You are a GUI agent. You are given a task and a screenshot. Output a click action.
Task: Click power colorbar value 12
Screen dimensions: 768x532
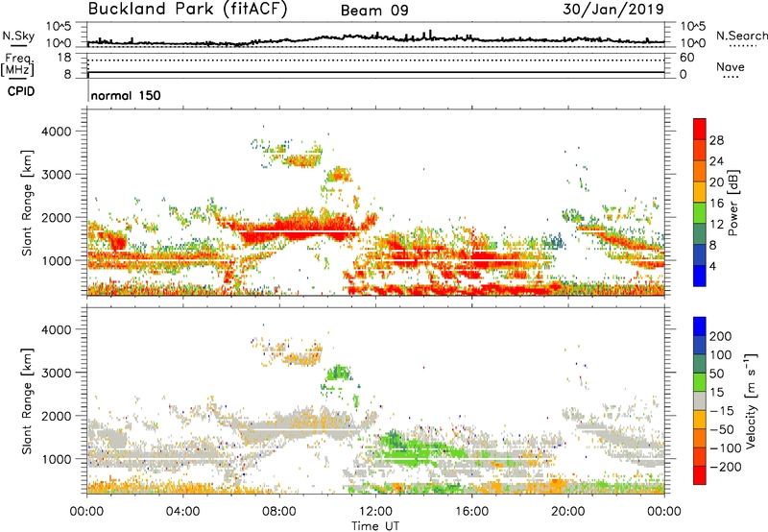click(x=716, y=224)
